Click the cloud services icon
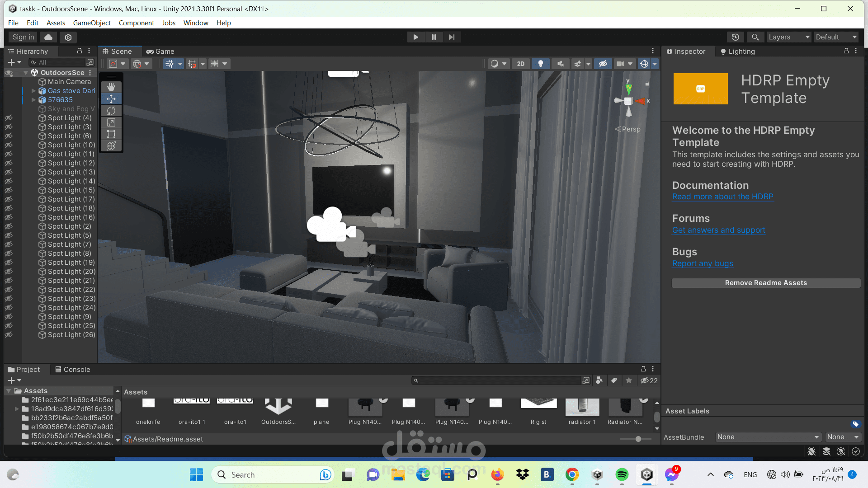 (48, 37)
